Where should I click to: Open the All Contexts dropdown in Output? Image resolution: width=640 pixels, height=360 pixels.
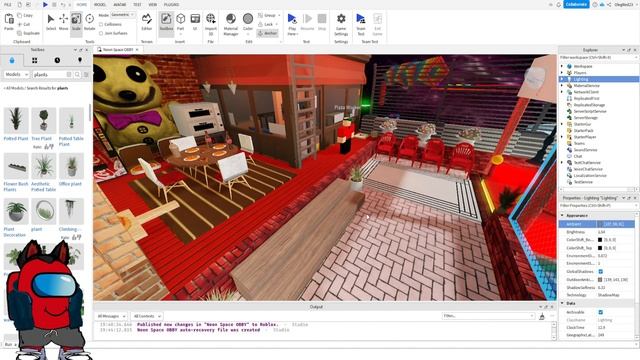pos(147,316)
